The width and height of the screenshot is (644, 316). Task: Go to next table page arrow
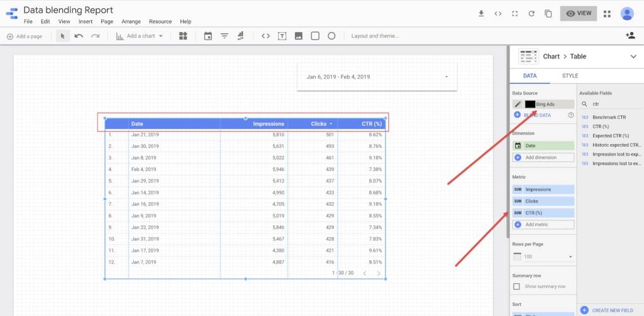click(x=379, y=273)
